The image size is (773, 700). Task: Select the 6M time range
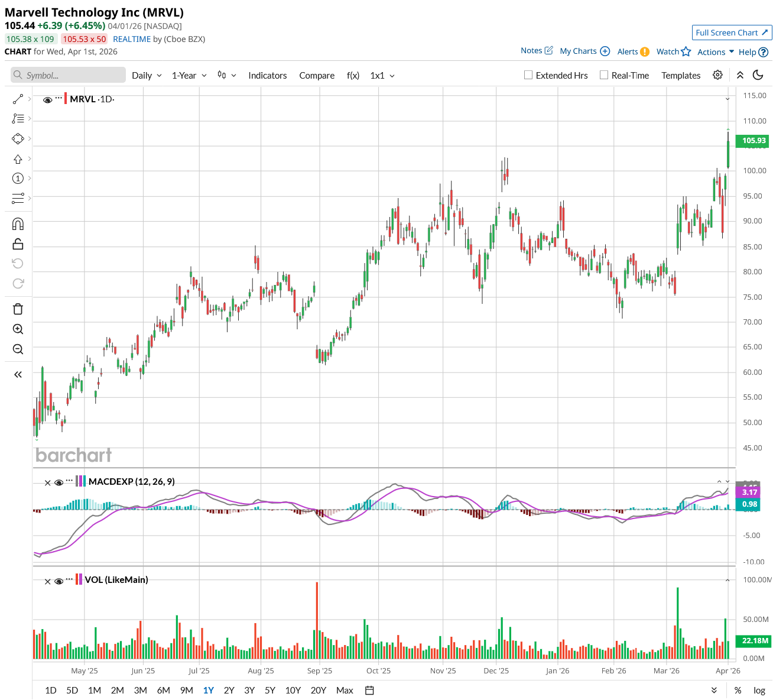click(x=164, y=690)
